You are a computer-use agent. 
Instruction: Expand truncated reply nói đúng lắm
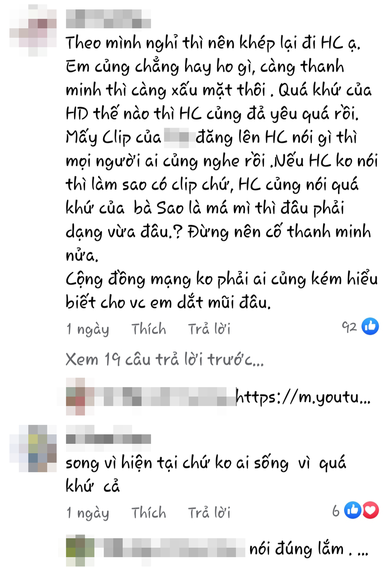(309, 549)
